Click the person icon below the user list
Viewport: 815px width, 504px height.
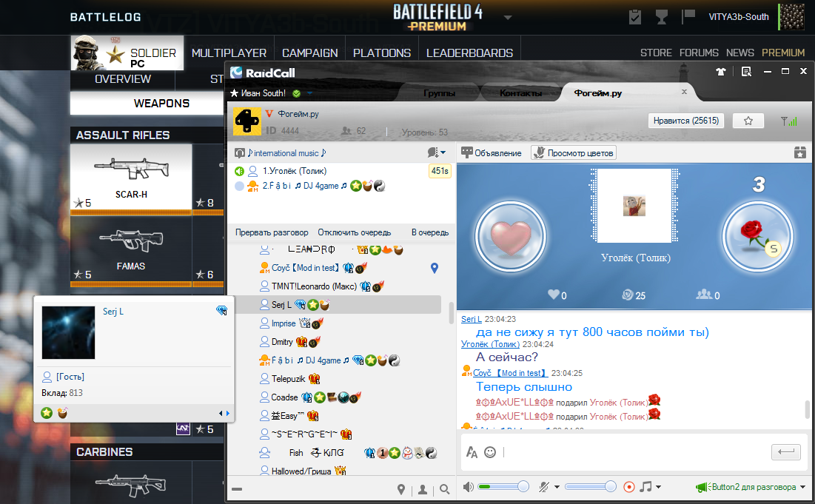423,489
